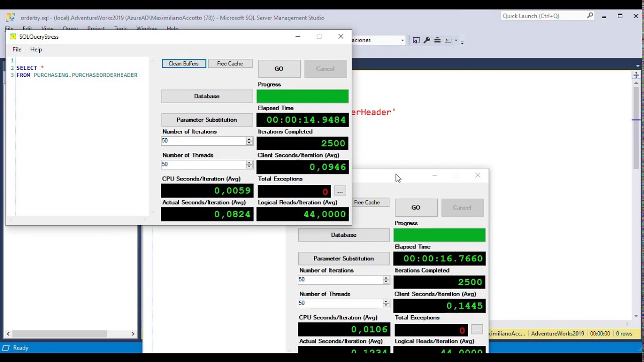644x362 pixels.
Task: Click Ready status bar icon
Action: click(6, 348)
